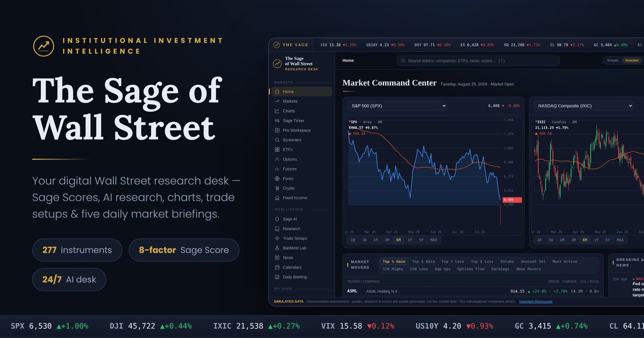The height and width of the screenshot is (338, 644).
Task: Open Daily Briefing via the document icon
Action: coord(277,277)
